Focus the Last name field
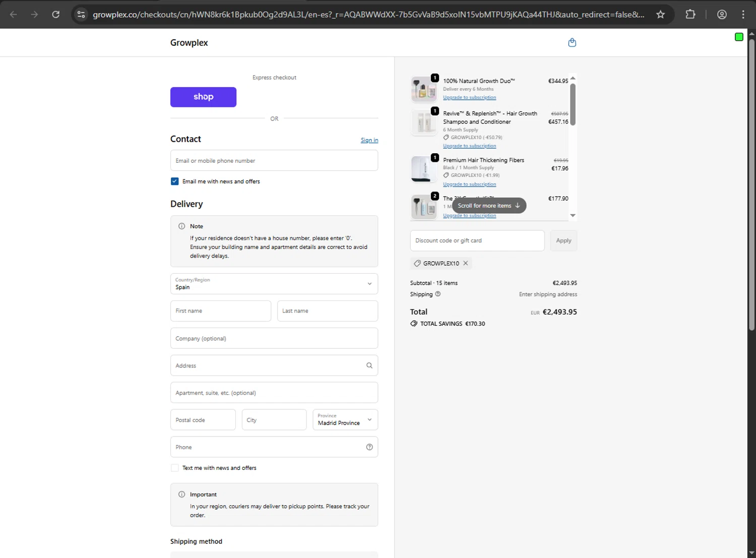Screen dimensions: 756x558 click(328, 311)
